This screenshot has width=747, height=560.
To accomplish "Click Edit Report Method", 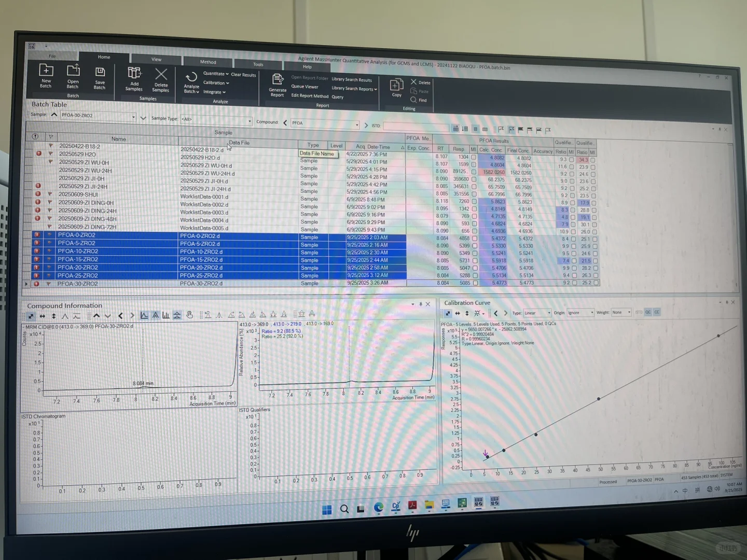I will point(310,96).
